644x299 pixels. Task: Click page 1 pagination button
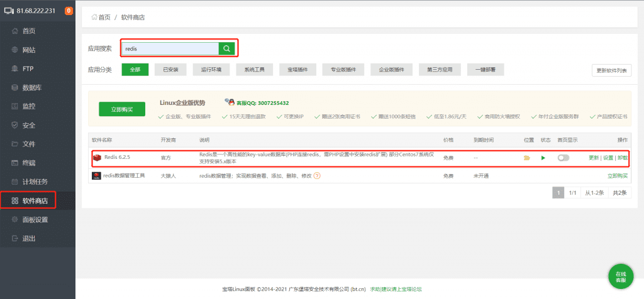click(557, 193)
